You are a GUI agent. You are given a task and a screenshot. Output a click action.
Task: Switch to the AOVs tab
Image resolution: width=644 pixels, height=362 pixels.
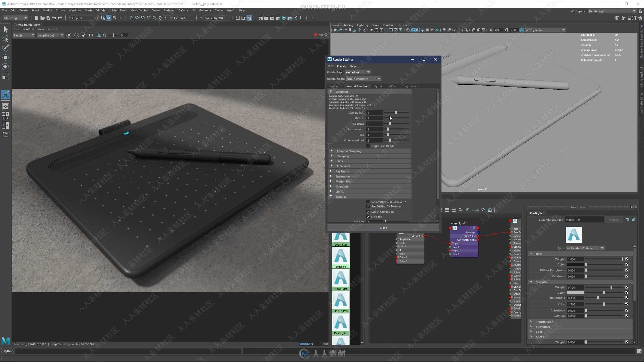click(393, 86)
